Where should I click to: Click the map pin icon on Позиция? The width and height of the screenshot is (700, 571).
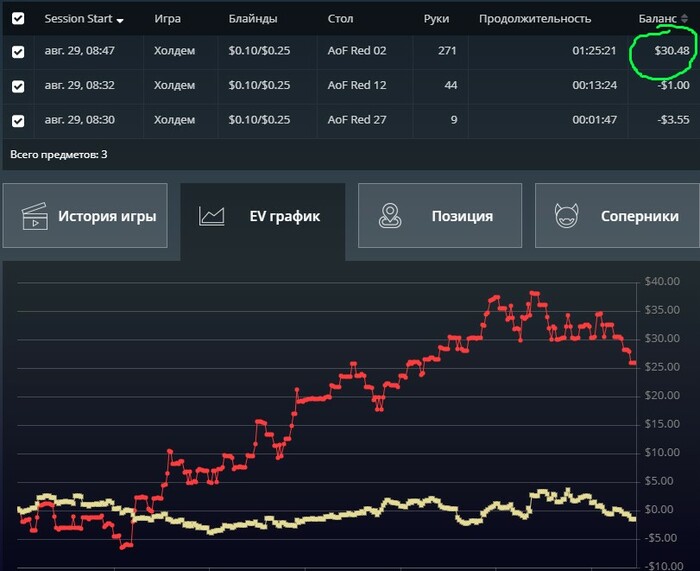pos(390,216)
